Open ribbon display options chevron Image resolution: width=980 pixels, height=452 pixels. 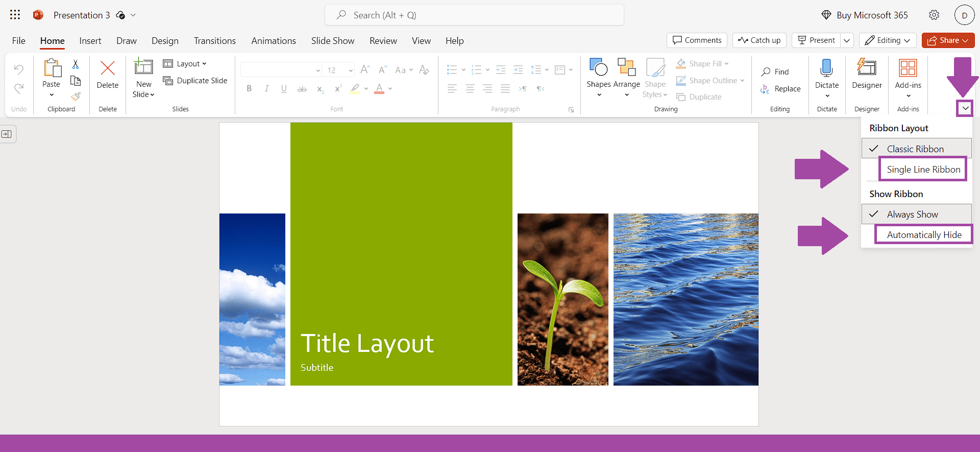pyautogui.click(x=965, y=108)
